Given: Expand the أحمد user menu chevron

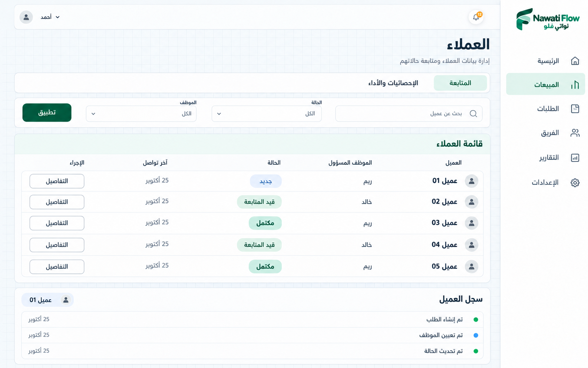Looking at the screenshot, I should (57, 17).
